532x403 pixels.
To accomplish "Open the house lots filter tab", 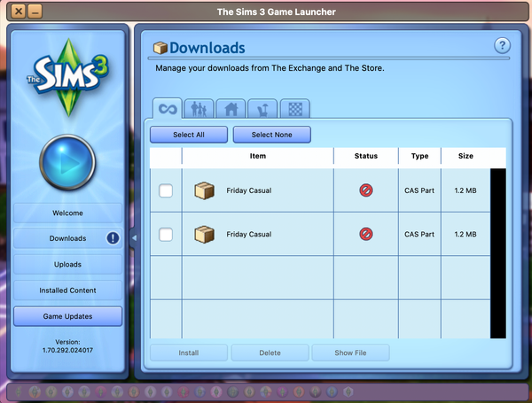I will pos(231,109).
